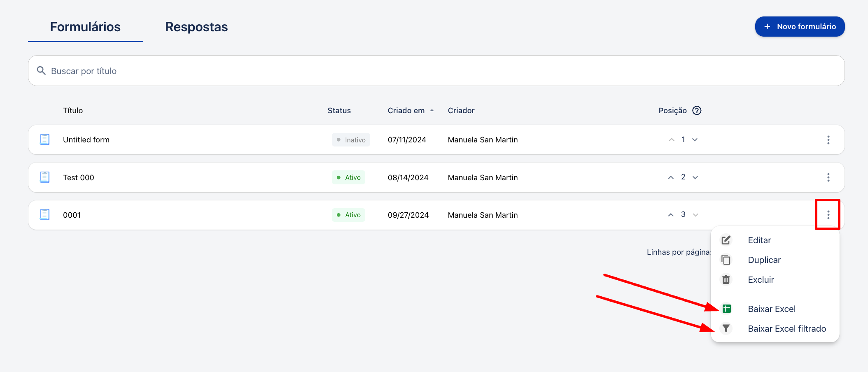This screenshot has height=372, width=868.
Task: Move Untitled form down one position
Action: (x=695, y=140)
